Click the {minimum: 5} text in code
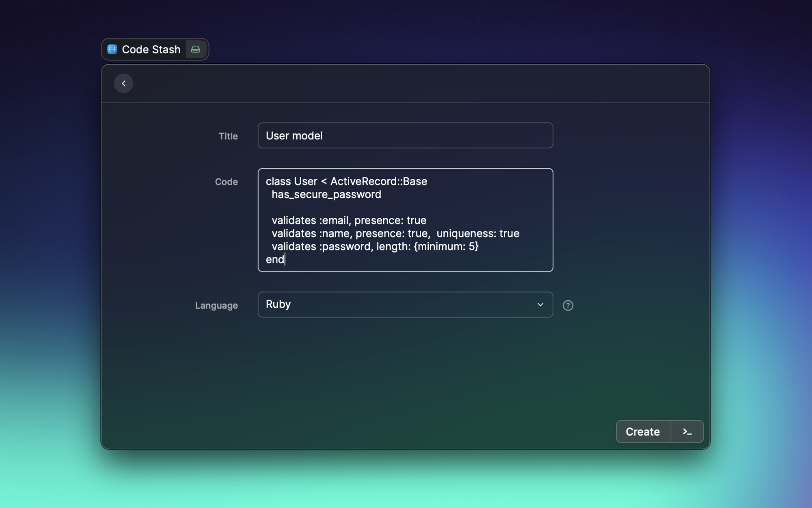812x508 pixels. (x=446, y=246)
